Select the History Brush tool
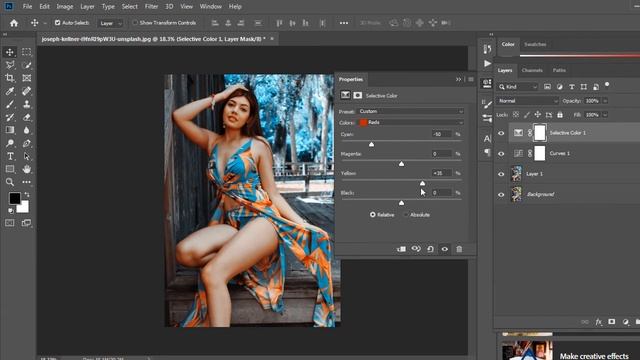Image resolution: width=640 pixels, height=360 pixels. point(10,117)
